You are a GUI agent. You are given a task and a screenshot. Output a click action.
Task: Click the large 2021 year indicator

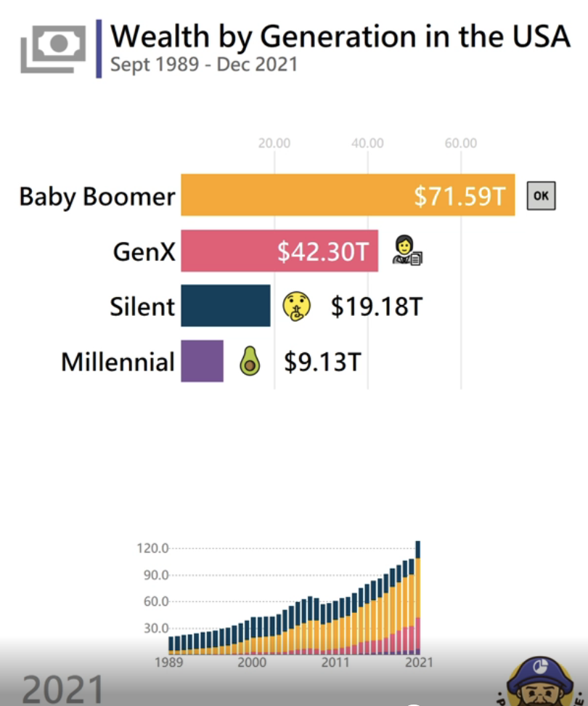click(x=62, y=689)
